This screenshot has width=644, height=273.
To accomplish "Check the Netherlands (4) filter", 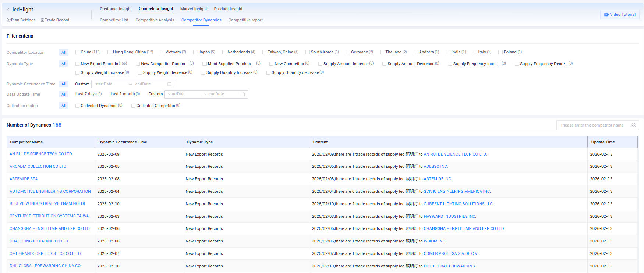I will tap(224, 52).
